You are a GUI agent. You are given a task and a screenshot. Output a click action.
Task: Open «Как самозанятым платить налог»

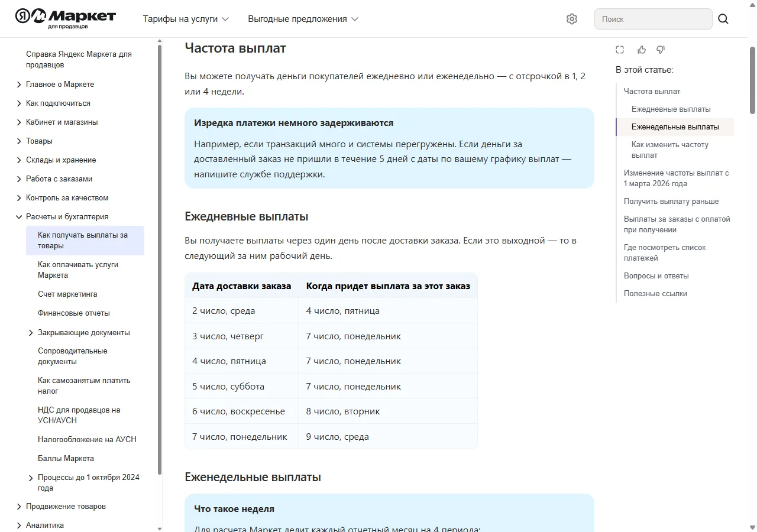tap(84, 386)
